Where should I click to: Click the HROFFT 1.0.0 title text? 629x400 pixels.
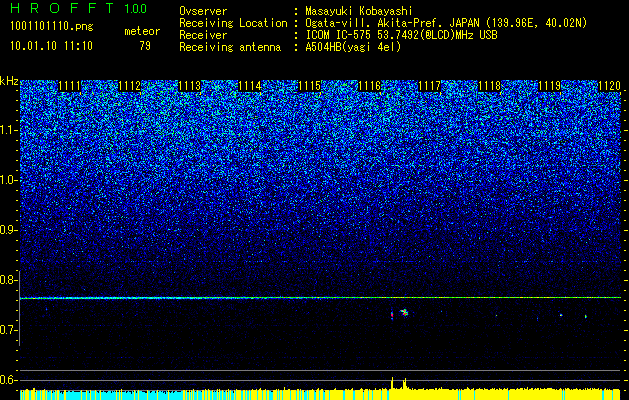[x=79, y=8]
